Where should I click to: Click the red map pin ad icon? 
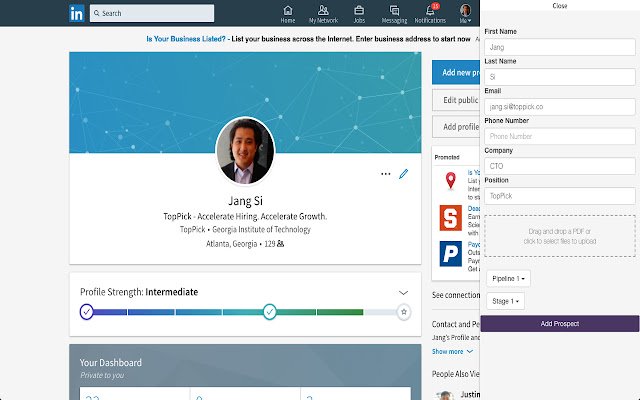pos(451,181)
